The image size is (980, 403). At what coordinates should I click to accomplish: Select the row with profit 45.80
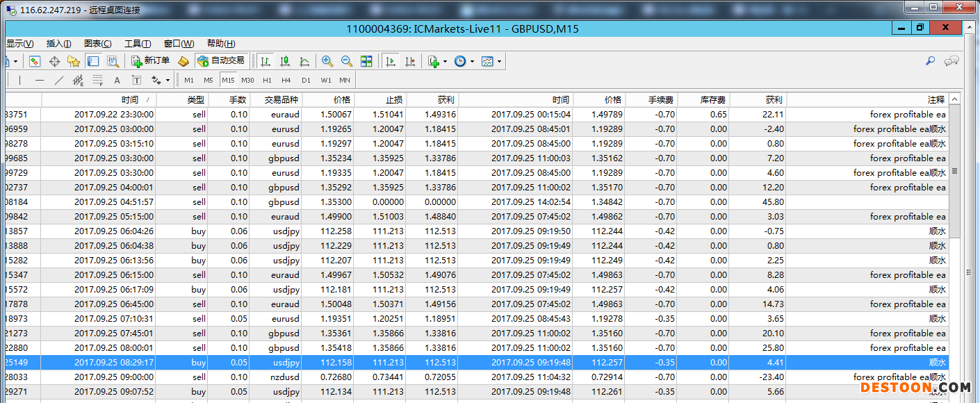point(476,202)
